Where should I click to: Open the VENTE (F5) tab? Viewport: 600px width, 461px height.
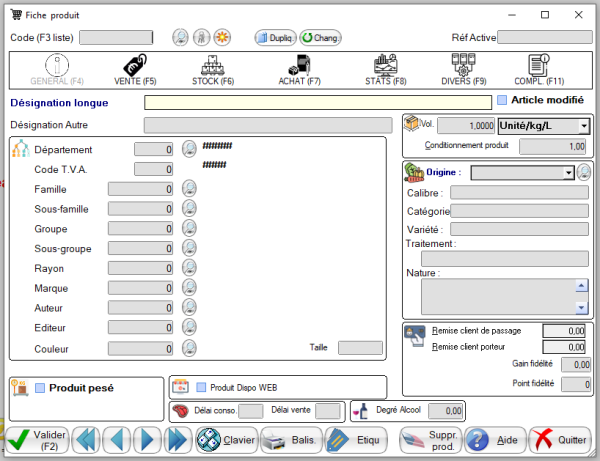(x=135, y=68)
